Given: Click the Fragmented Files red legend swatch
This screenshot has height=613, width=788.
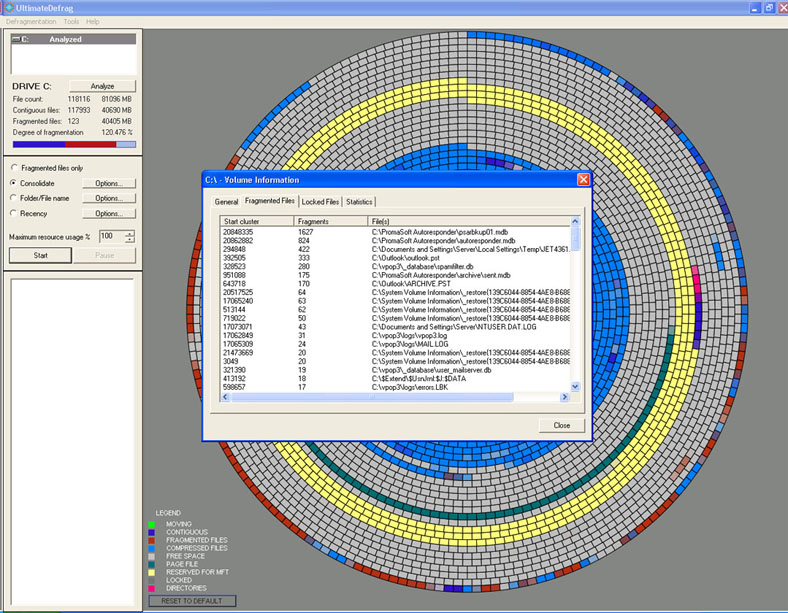Looking at the screenshot, I should pos(151,540).
